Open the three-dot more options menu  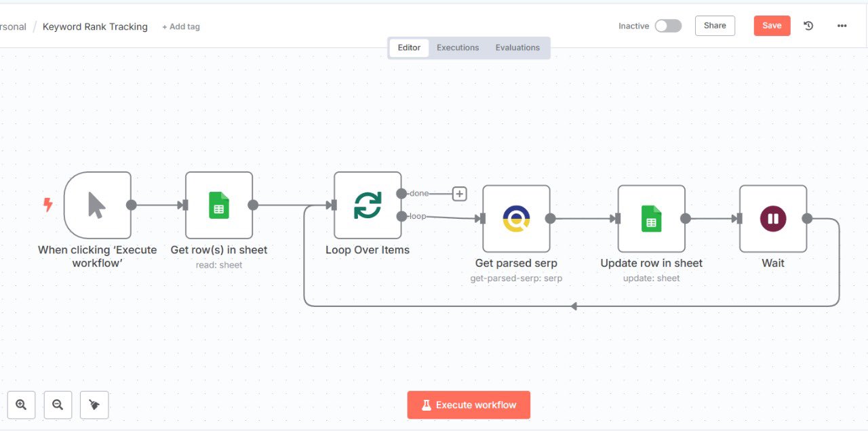click(x=842, y=26)
